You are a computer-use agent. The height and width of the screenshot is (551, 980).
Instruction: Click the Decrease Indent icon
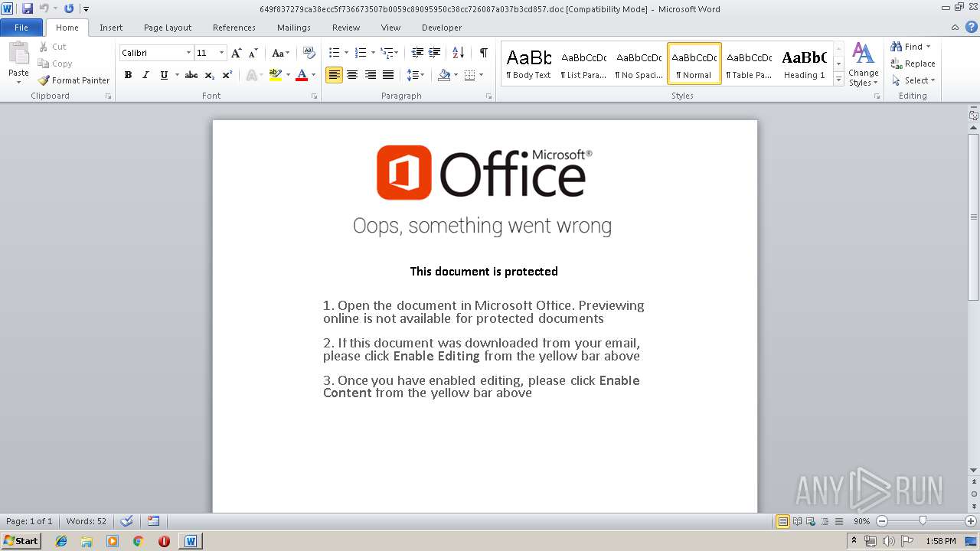[417, 53]
